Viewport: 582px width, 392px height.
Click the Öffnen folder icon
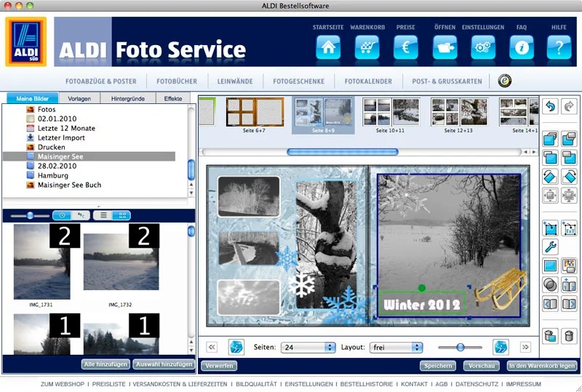pos(445,47)
